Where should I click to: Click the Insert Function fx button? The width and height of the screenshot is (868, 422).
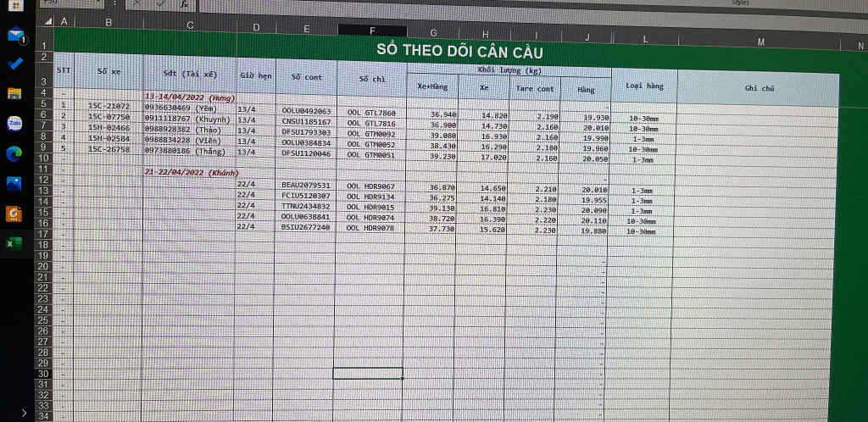click(185, 4)
